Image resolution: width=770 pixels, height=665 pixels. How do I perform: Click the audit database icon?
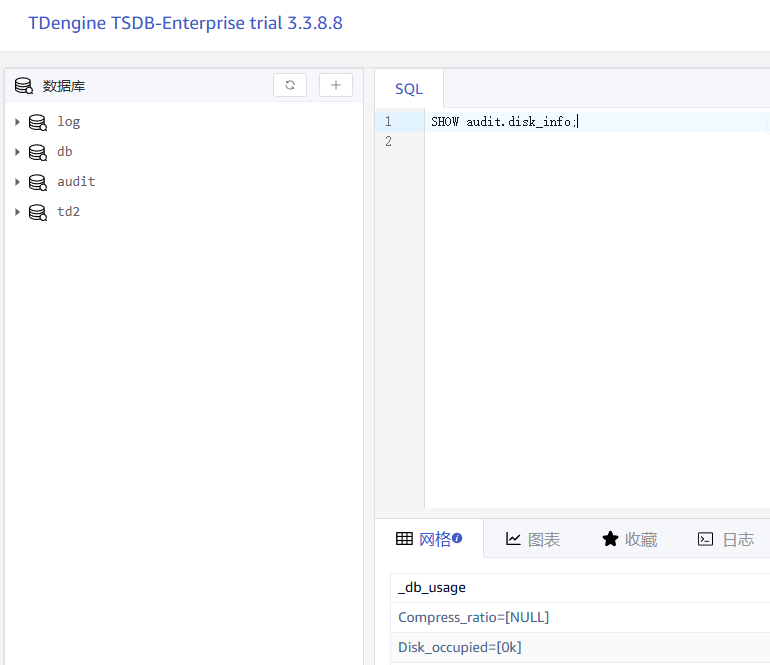[x=38, y=182]
